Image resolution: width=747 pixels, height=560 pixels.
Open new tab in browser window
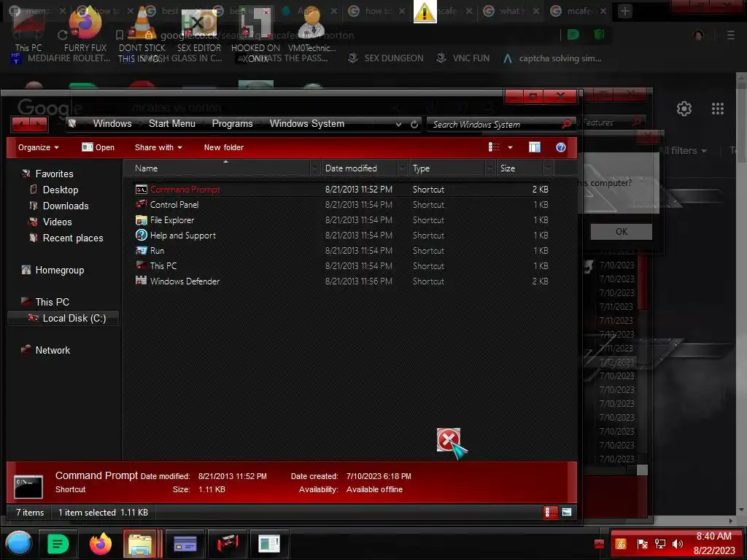(x=625, y=11)
